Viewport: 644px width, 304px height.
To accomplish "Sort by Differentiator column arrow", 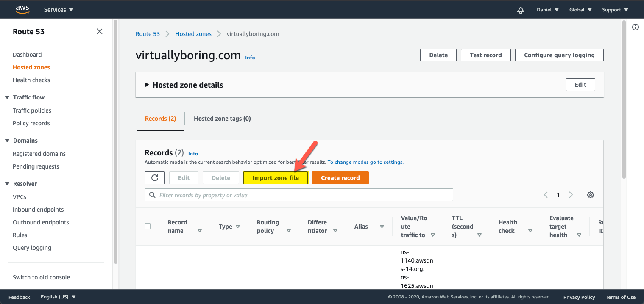I will coord(335,231).
